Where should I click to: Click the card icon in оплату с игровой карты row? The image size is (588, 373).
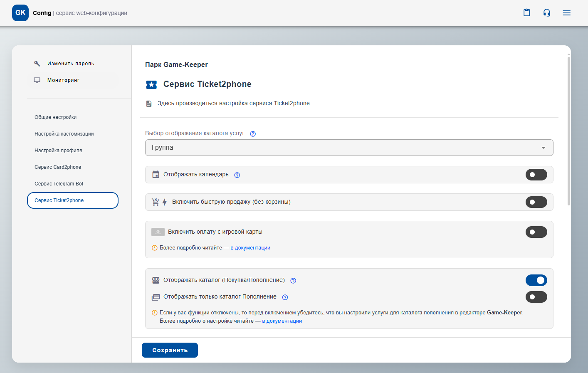(x=158, y=232)
